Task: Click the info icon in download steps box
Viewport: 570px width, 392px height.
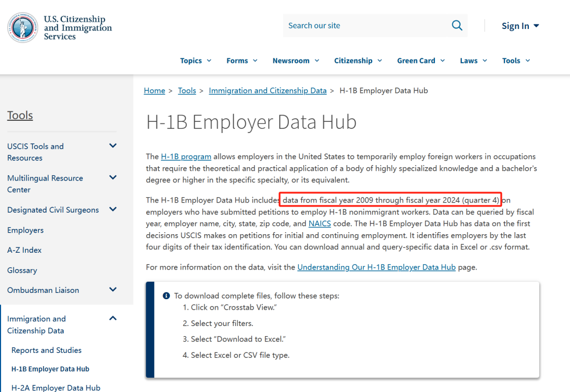Action: (x=166, y=296)
